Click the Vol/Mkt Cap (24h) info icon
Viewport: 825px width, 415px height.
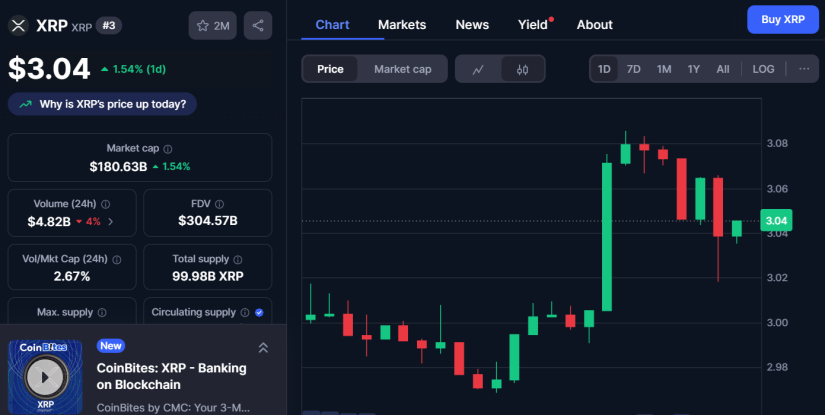(117, 259)
